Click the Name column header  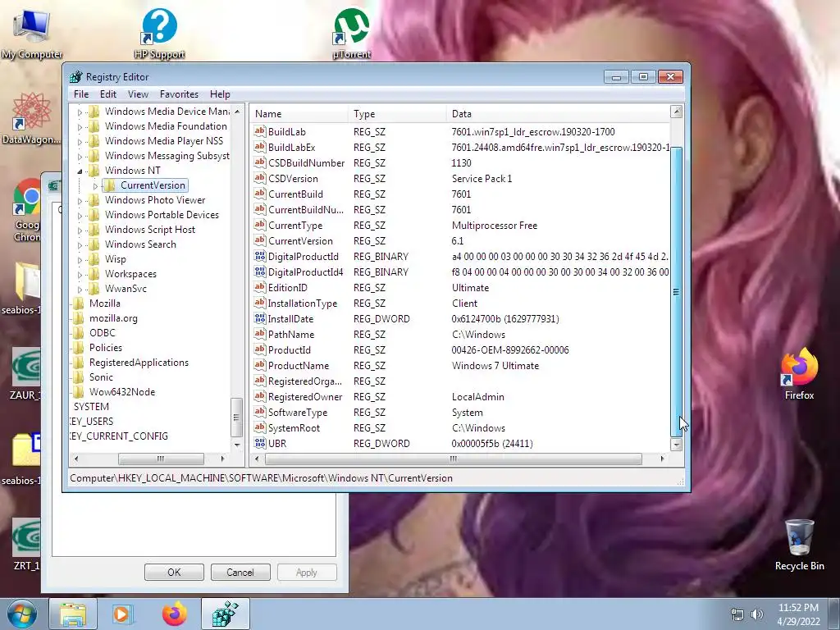(x=299, y=113)
